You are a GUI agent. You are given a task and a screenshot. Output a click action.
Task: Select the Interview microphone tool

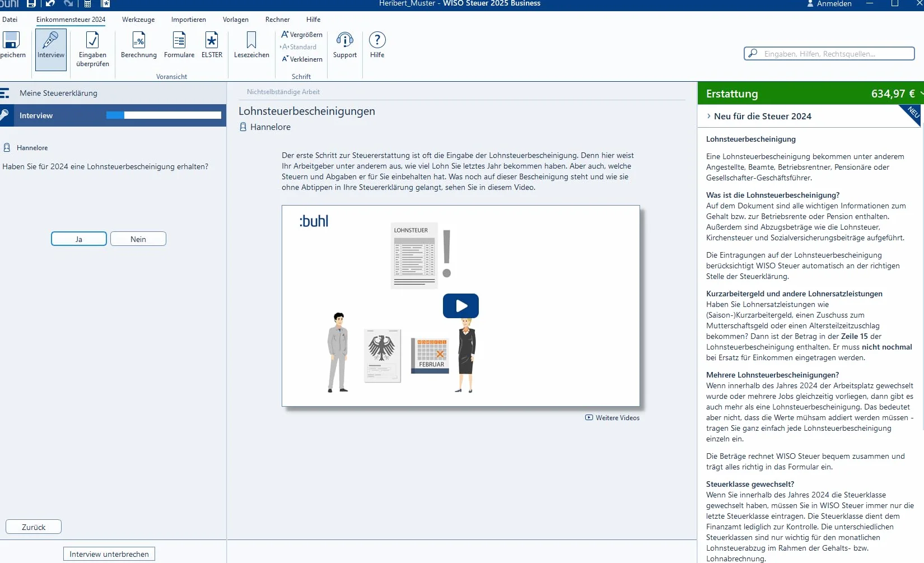pos(51,49)
